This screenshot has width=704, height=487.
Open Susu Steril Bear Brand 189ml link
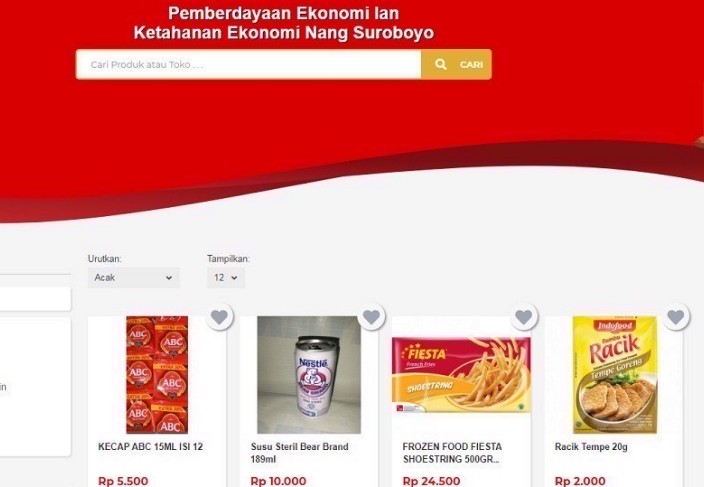point(299,453)
